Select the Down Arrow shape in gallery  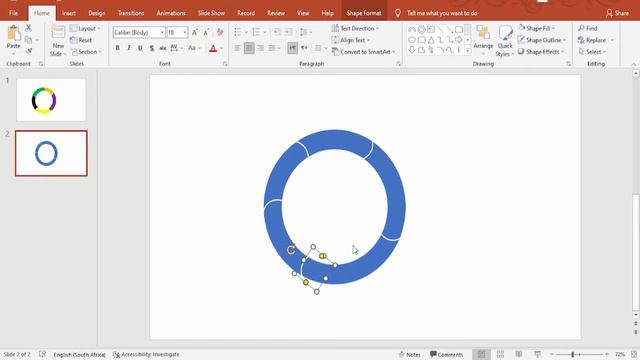(411, 50)
